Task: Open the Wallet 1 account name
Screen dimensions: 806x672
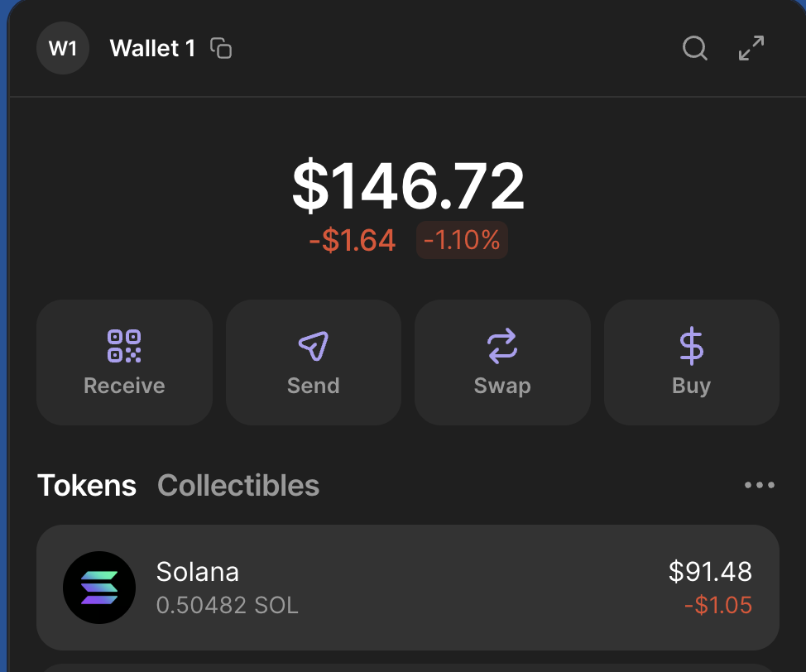Action: pos(152,48)
